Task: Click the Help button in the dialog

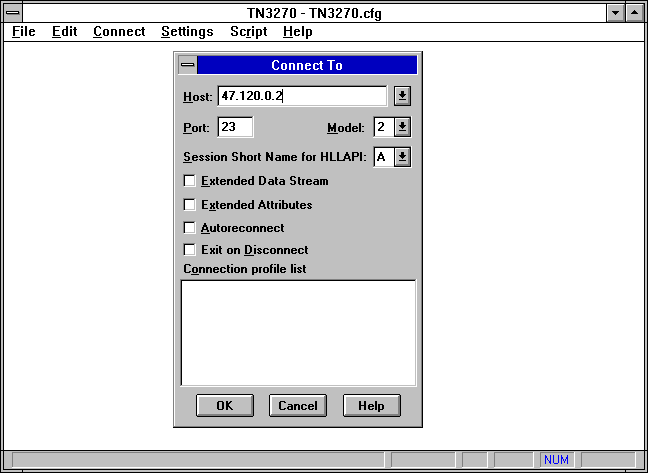Action: tap(371, 405)
